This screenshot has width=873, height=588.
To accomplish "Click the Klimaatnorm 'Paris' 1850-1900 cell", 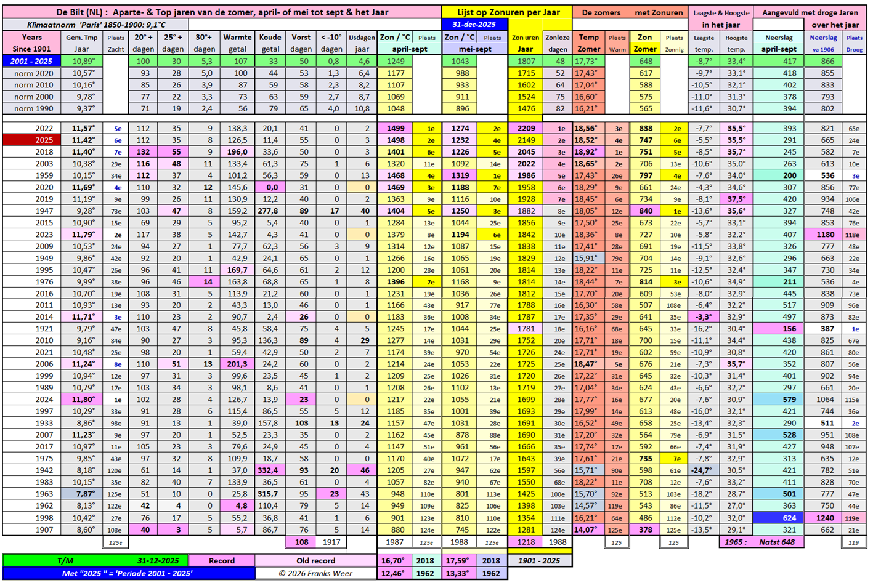I will (95, 25).
